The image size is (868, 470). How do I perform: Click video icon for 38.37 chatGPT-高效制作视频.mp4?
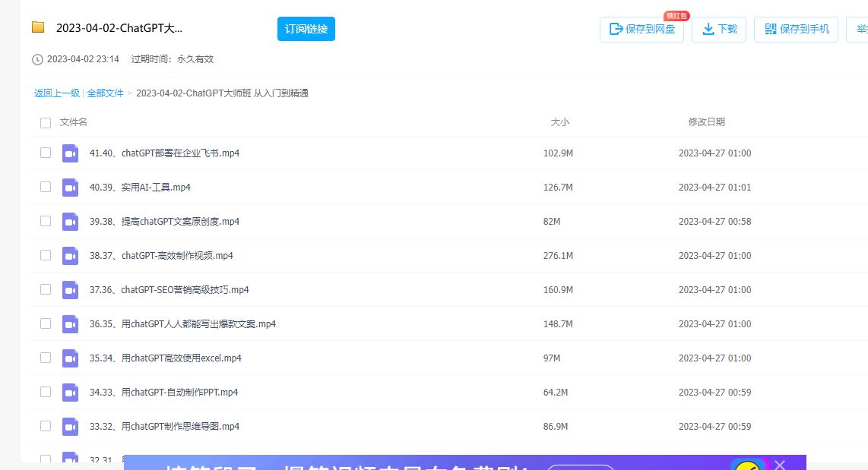[70, 255]
